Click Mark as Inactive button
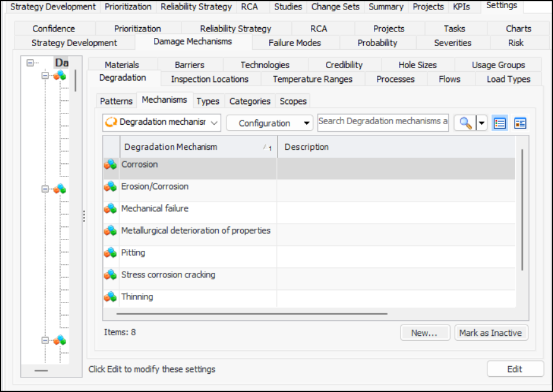553x392 pixels. click(491, 333)
